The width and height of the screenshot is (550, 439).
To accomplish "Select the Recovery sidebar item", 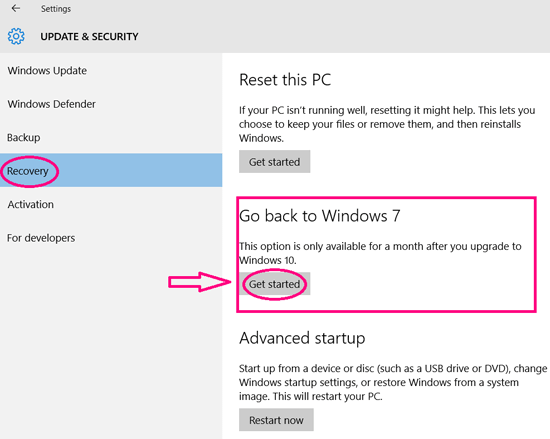I will pyautogui.click(x=111, y=170).
